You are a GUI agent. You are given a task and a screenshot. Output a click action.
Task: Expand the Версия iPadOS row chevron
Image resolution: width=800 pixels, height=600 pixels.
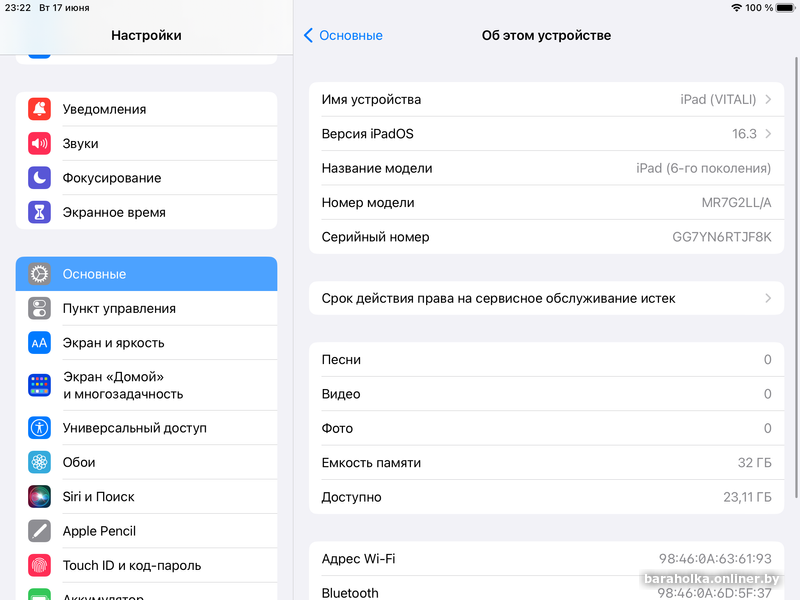point(768,134)
